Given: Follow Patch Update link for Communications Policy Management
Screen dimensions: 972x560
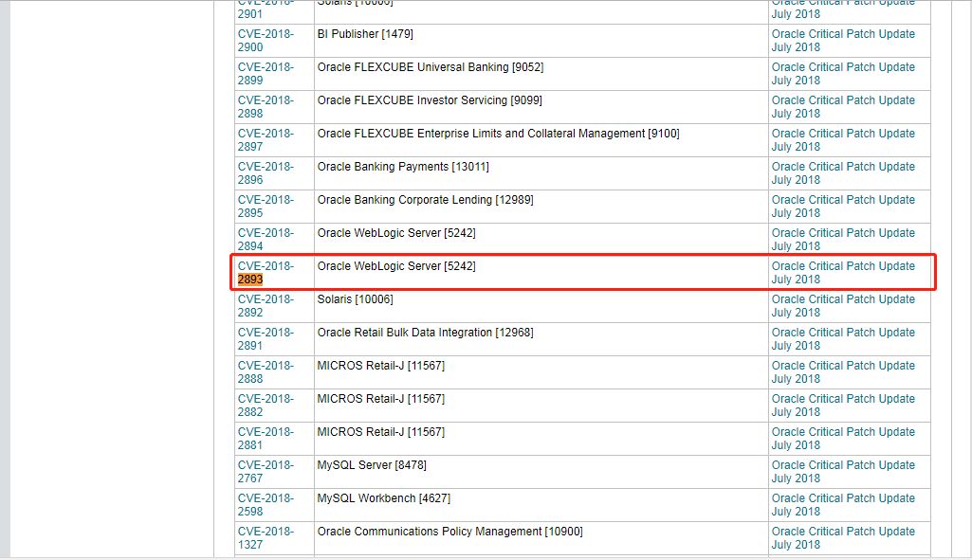Looking at the screenshot, I should 843,537.
